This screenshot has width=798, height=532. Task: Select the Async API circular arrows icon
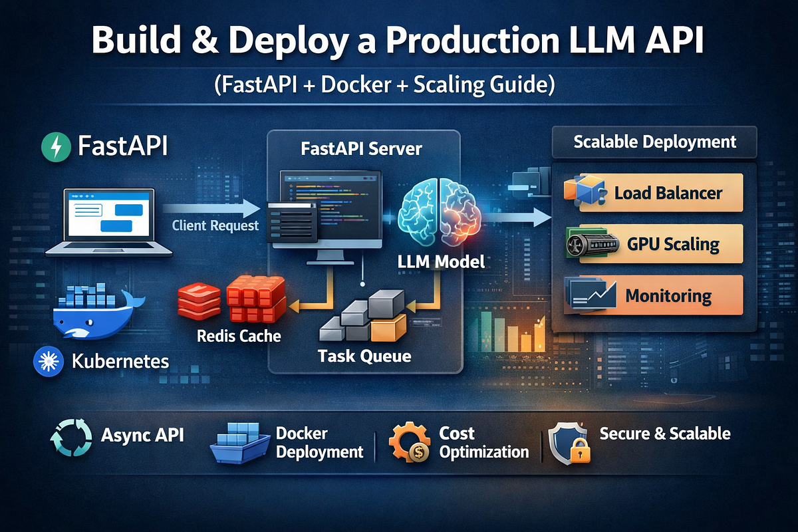71,439
